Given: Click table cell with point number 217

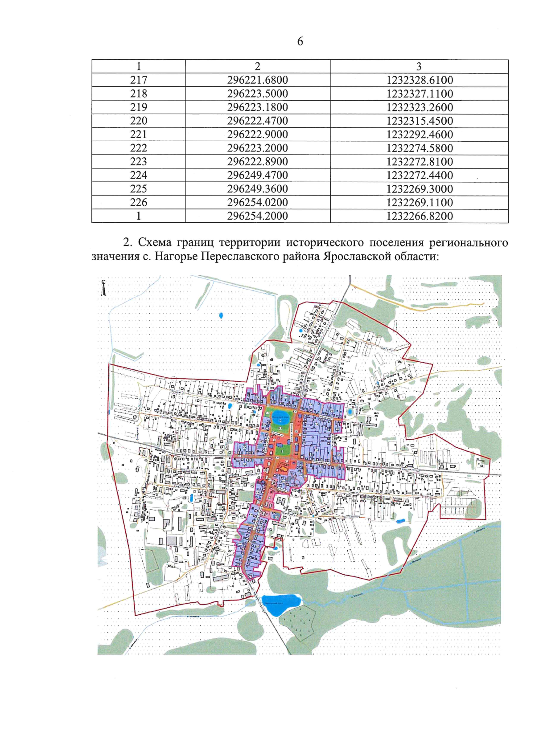Looking at the screenshot, I should click(139, 80).
